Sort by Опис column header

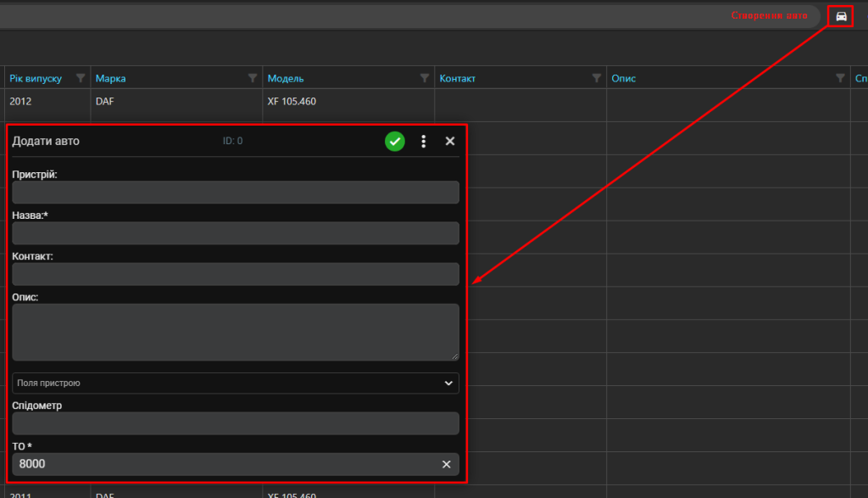(623, 79)
